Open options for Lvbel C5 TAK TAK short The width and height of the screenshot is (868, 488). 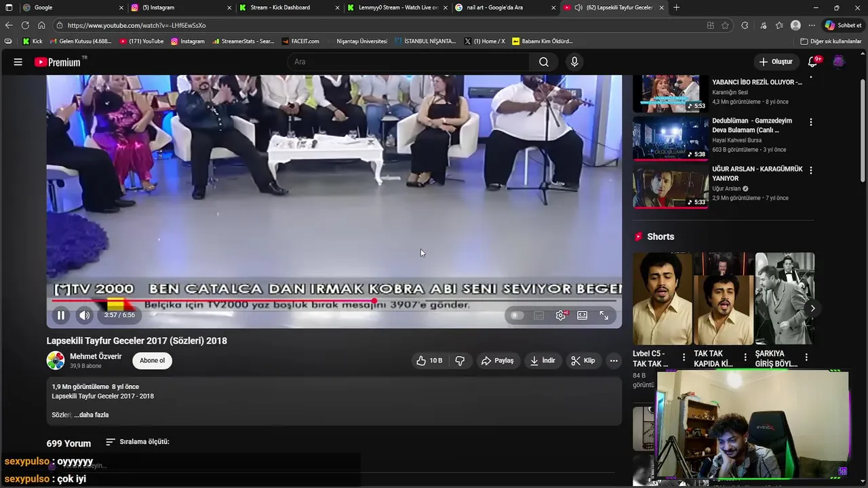pos(684,357)
